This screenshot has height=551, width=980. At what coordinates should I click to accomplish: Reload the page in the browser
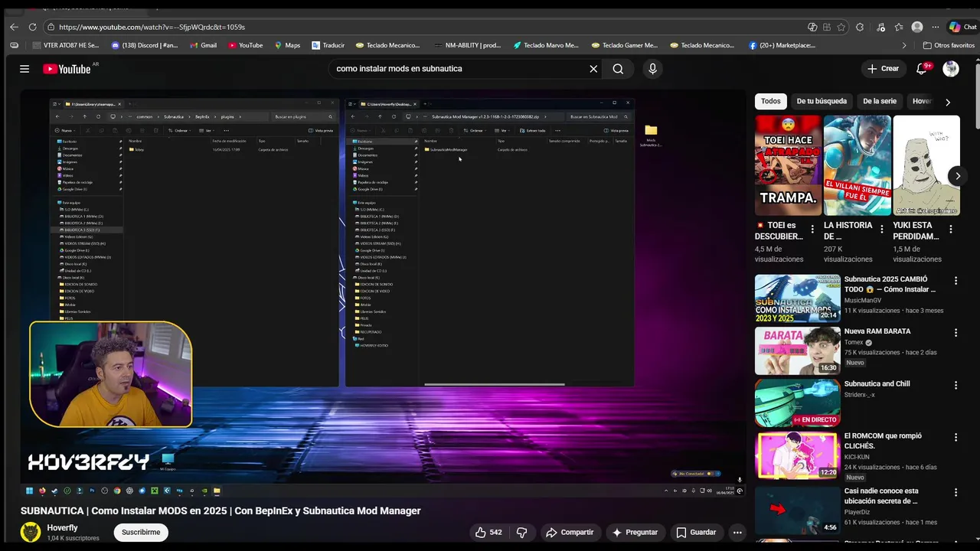tap(32, 27)
